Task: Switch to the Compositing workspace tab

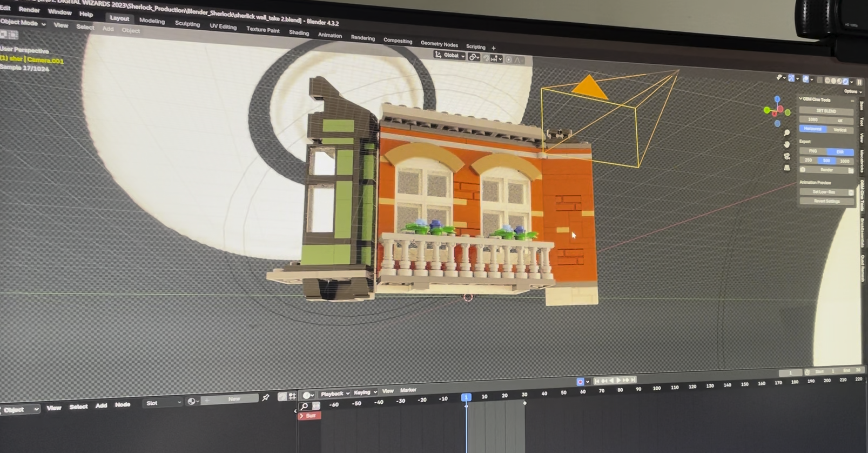Action: [x=398, y=41]
